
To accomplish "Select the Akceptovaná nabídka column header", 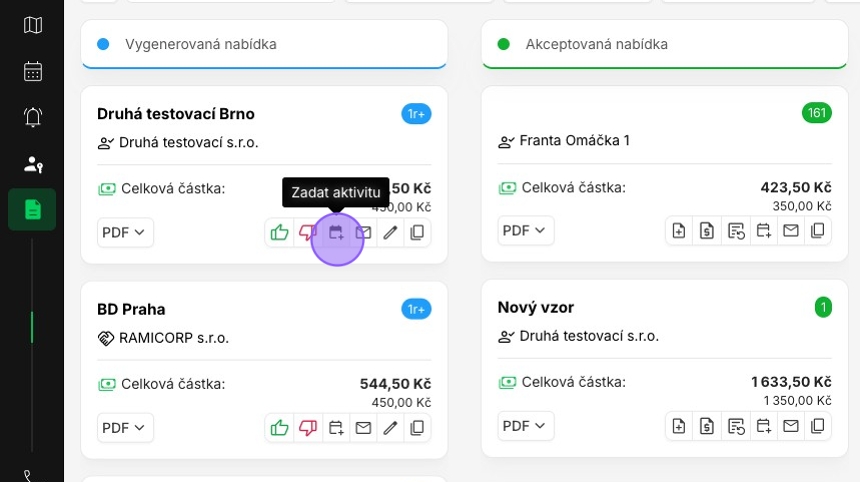I will pyautogui.click(x=596, y=44).
